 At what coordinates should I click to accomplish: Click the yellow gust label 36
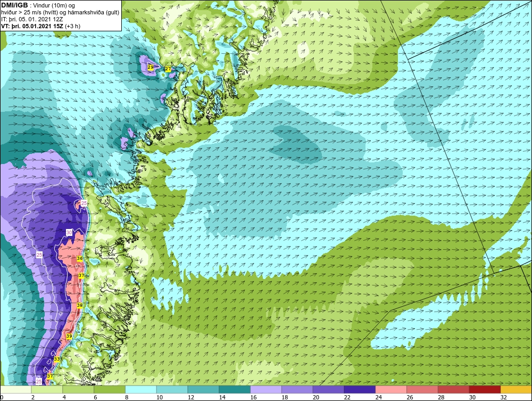tap(80, 258)
